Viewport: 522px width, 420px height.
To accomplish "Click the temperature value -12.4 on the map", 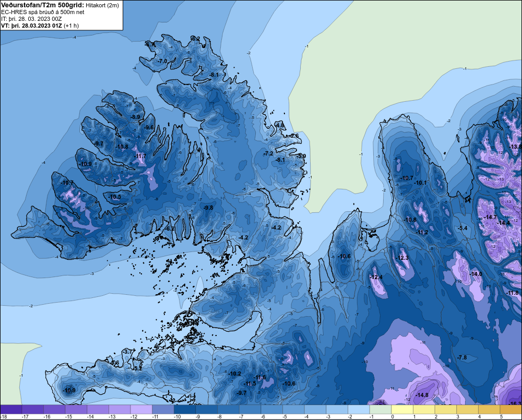I will pyautogui.click(x=376, y=277).
